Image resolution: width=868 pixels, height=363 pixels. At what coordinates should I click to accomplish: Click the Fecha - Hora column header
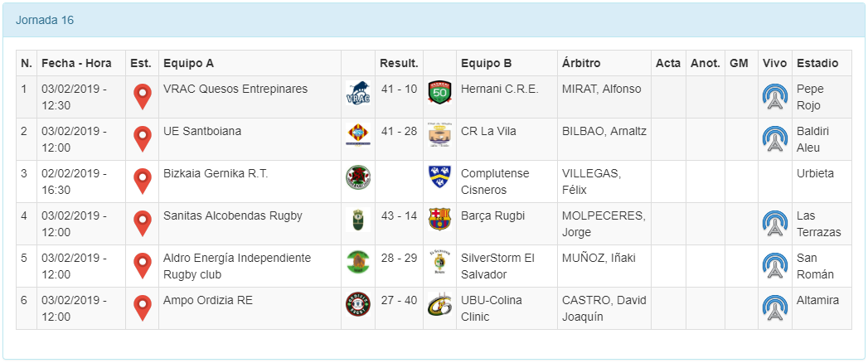point(76,63)
